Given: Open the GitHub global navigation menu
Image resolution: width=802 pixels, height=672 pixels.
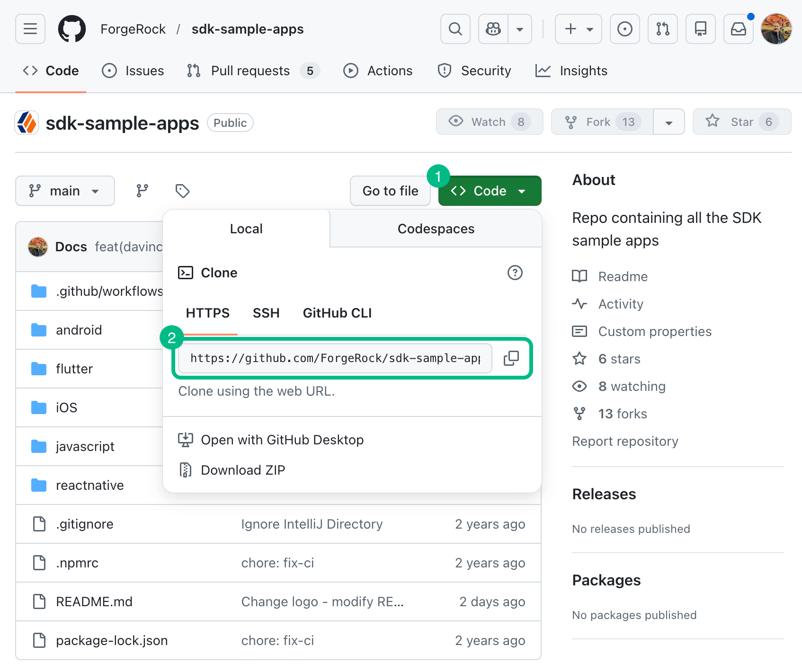Looking at the screenshot, I should point(30,29).
